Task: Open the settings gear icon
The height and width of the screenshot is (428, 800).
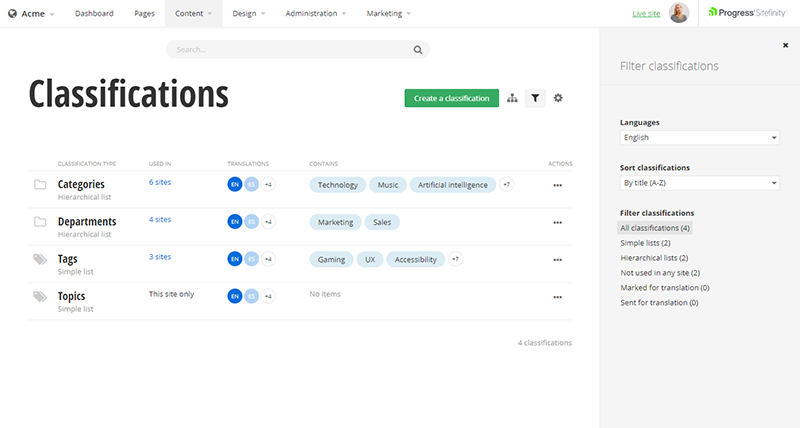Action: (x=558, y=98)
